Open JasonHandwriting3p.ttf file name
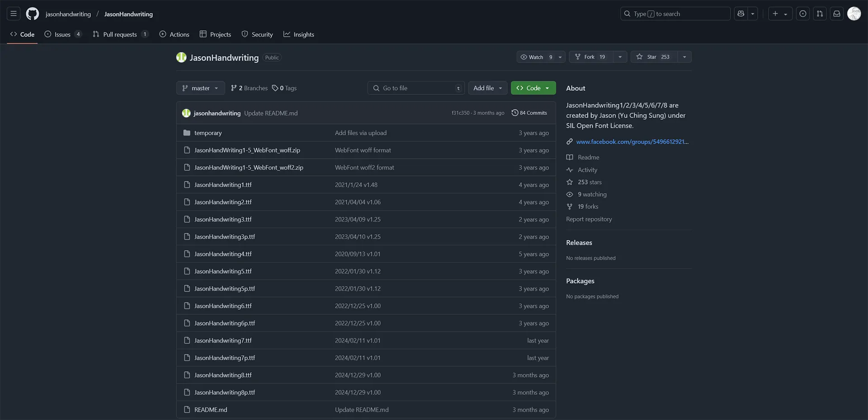This screenshot has height=420, width=868. (225, 237)
